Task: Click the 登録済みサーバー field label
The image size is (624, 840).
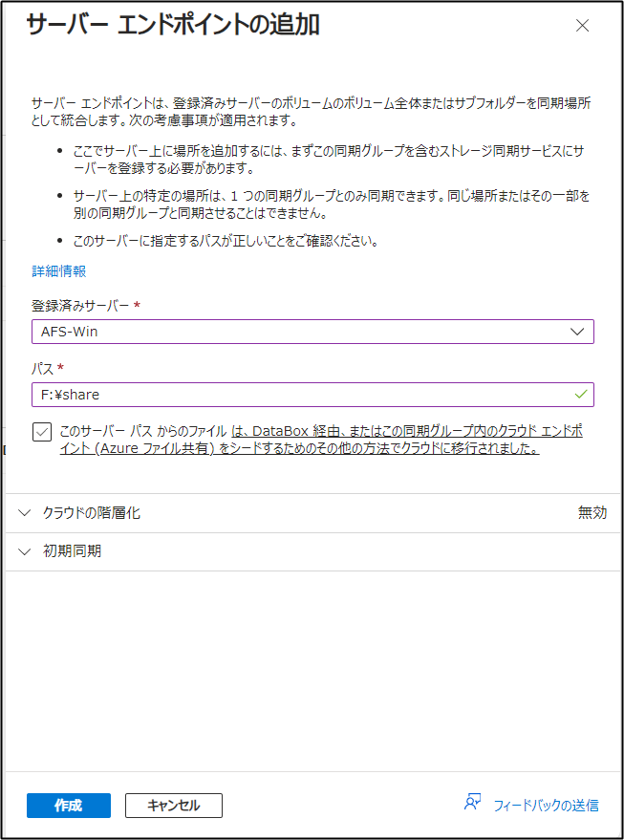Action: coord(80,306)
